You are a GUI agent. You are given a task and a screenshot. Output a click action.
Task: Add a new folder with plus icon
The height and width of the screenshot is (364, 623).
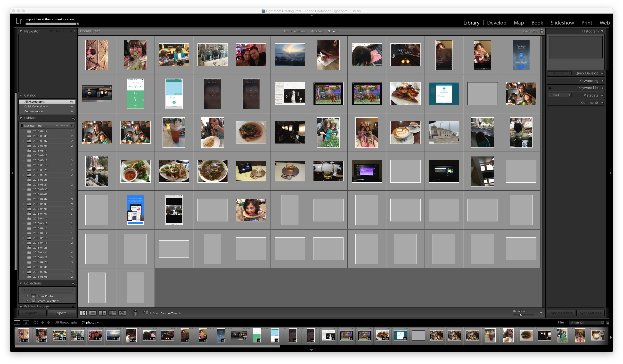click(73, 118)
